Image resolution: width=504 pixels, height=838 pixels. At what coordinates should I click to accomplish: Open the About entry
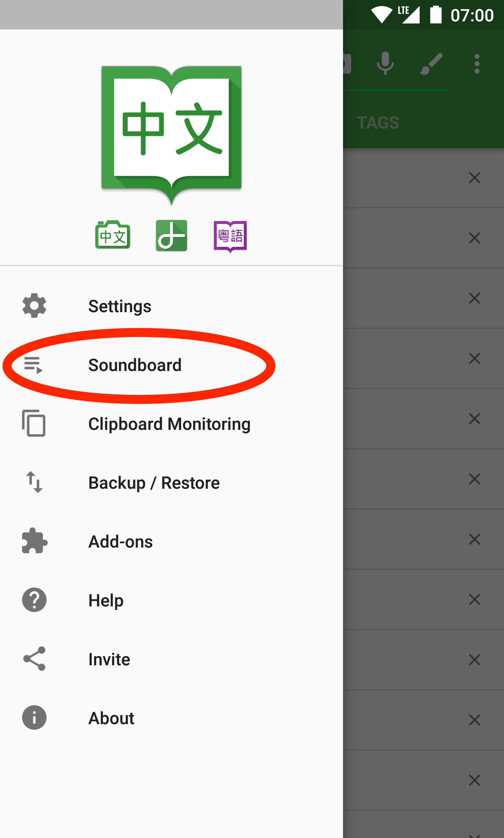pyautogui.click(x=111, y=718)
